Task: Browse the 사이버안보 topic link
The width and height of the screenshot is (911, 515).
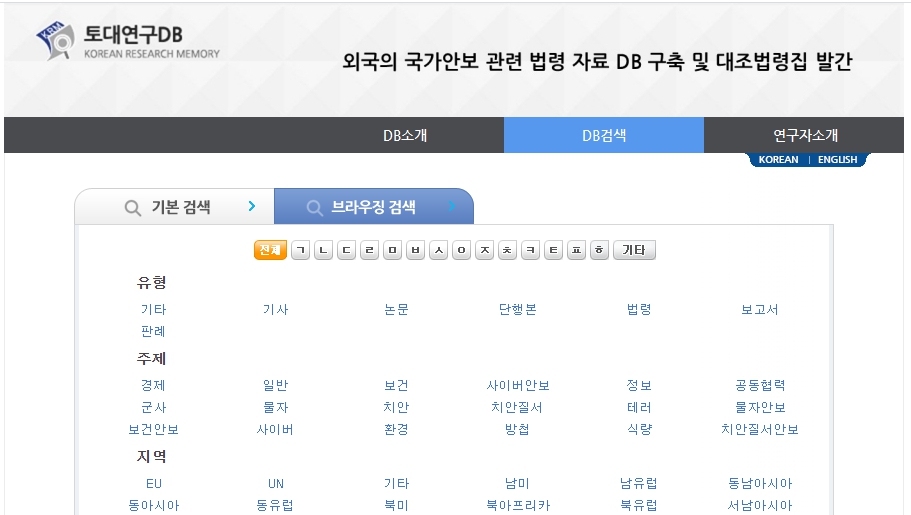Action: click(x=518, y=386)
